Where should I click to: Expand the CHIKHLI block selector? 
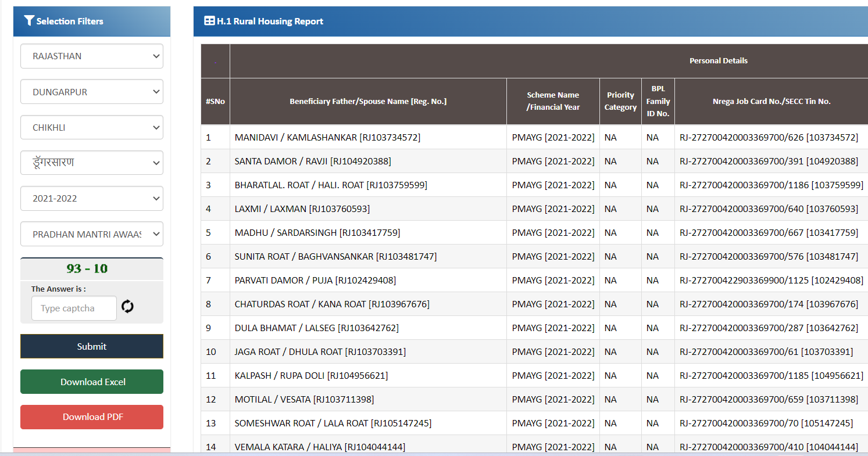click(x=91, y=127)
